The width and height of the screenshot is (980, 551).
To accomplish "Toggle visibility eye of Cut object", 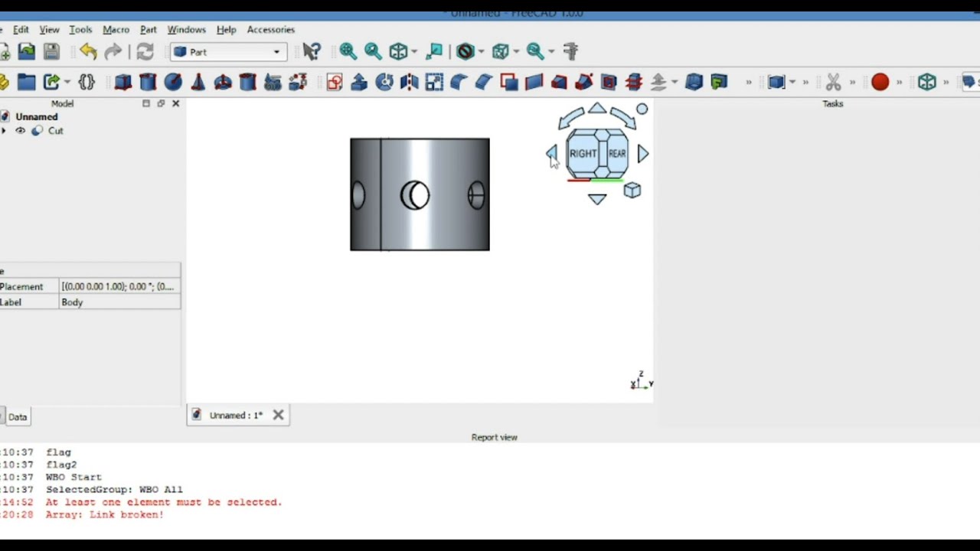I will click(21, 131).
